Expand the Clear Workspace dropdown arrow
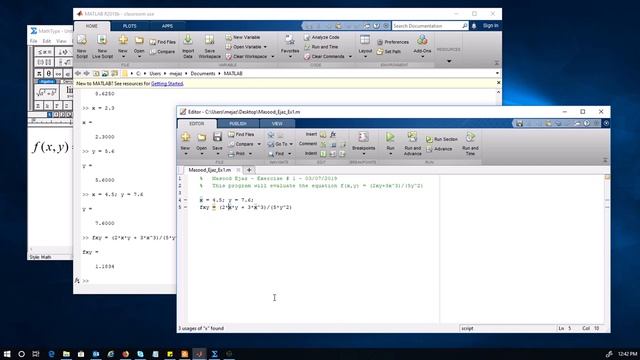The image size is (640, 360). tap(273, 57)
